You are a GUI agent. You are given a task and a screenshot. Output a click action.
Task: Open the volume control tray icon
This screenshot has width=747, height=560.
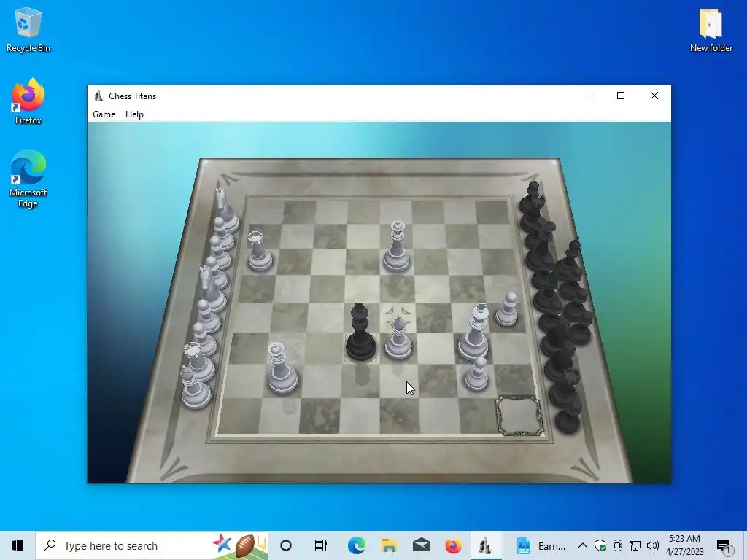tap(653, 545)
